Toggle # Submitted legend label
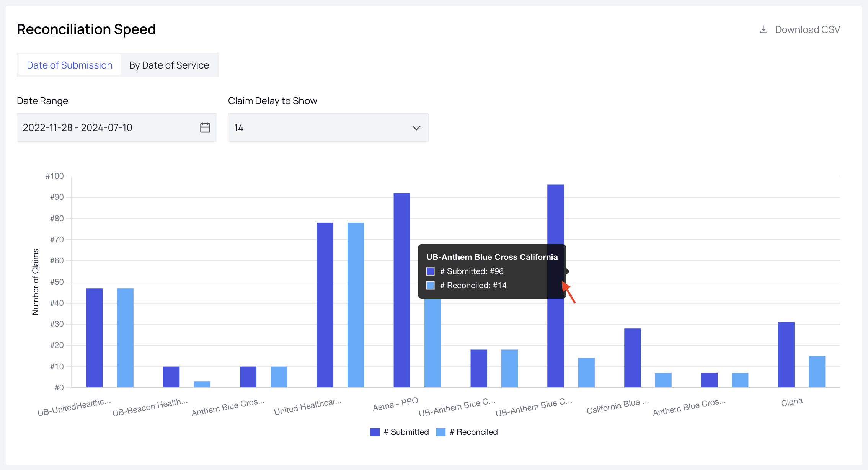Image resolution: width=868 pixels, height=470 pixels. 406,432
